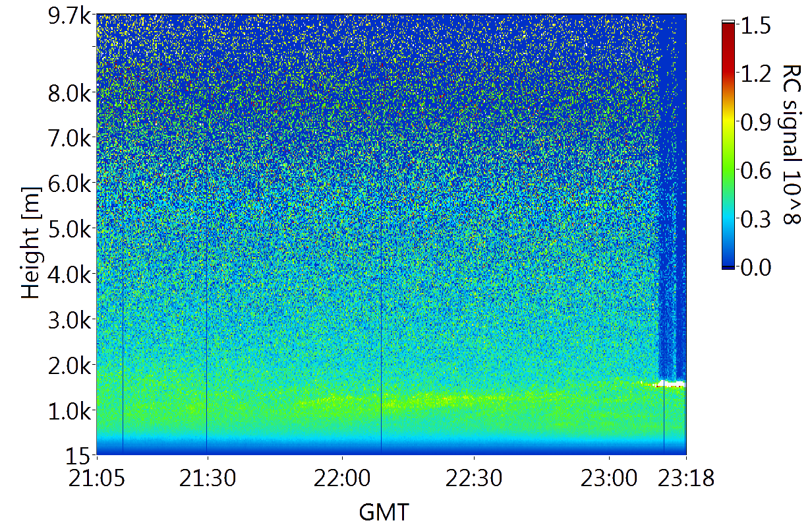
Task: Pick the dark blue bottom of colorbar
Action: [728, 266]
